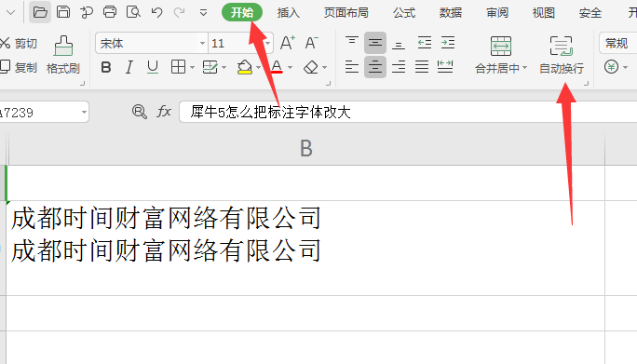Image resolution: width=637 pixels, height=364 pixels.
Task: Click the Merge and Center (合并居中) icon
Action: (x=501, y=55)
